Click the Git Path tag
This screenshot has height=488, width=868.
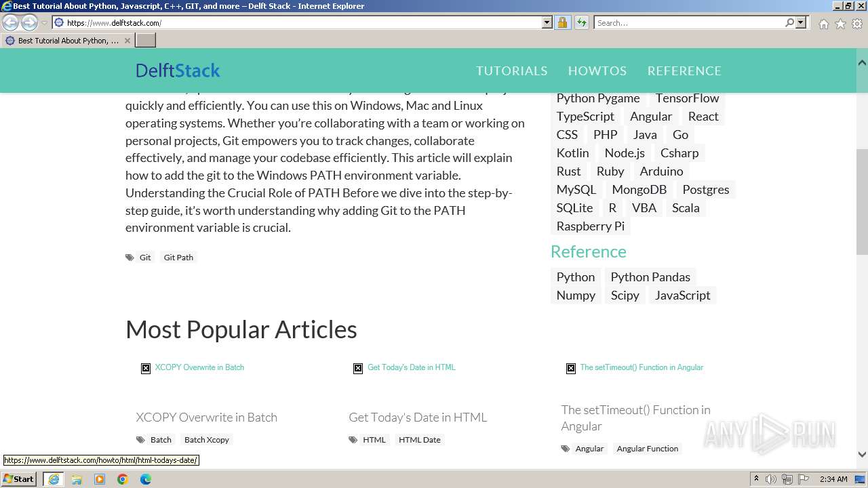coord(178,258)
